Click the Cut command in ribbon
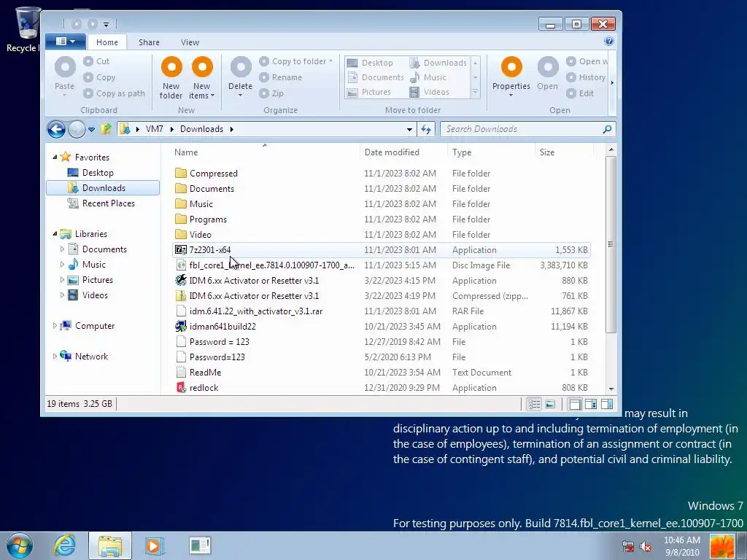Screen dimensions: 747x560 (97, 61)
